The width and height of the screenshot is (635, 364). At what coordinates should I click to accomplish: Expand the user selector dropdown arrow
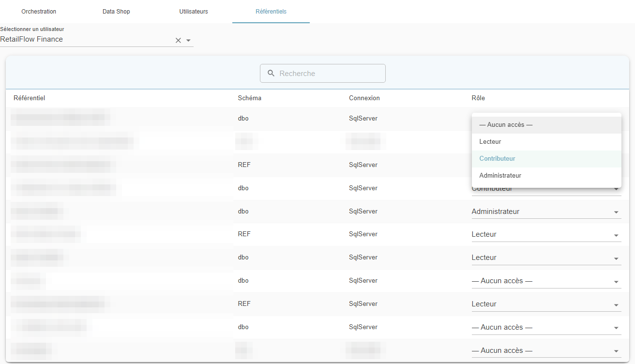[x=189, y=40]
